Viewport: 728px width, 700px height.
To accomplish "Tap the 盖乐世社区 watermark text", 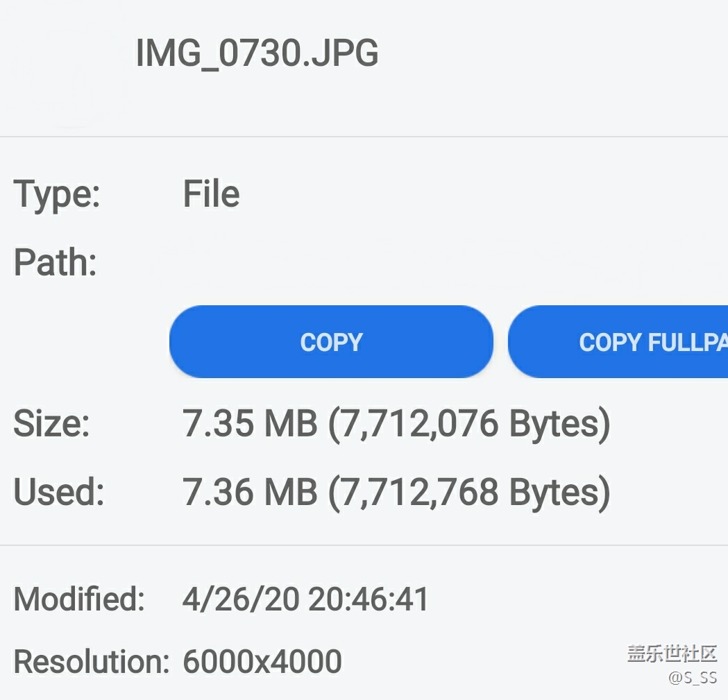I will point(672,654).
